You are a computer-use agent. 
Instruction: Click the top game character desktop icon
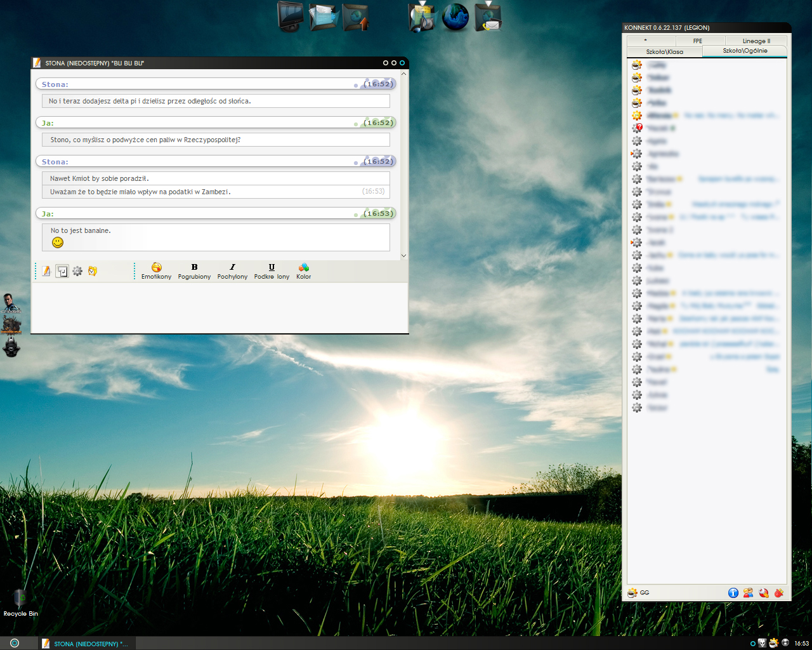[x=11, y=303]
